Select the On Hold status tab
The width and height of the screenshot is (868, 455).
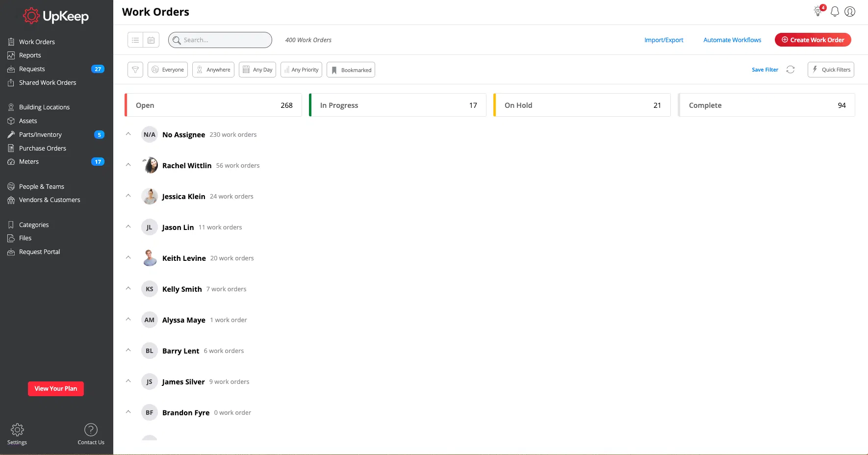(x=582, y=105)
